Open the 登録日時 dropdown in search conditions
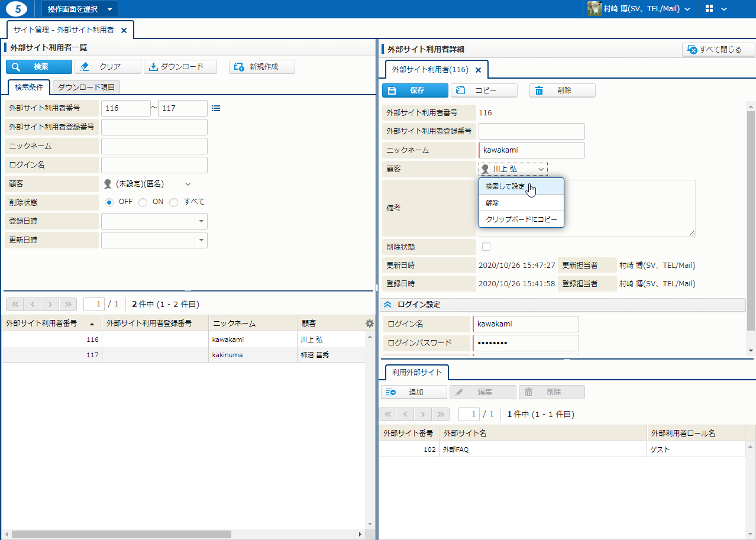The image size is (756, 540). click(x=202, y=221)
